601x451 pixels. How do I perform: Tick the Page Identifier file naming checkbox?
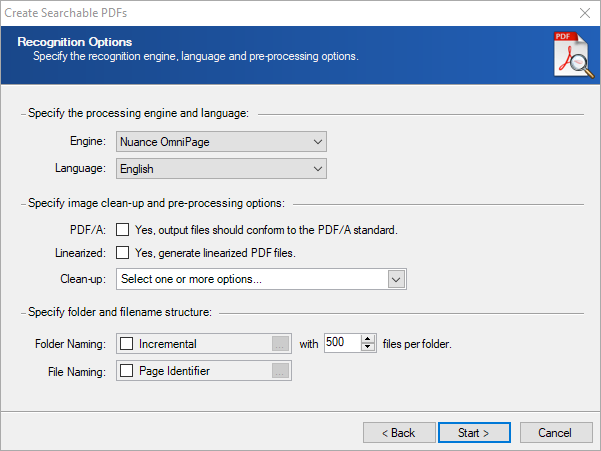126,371
